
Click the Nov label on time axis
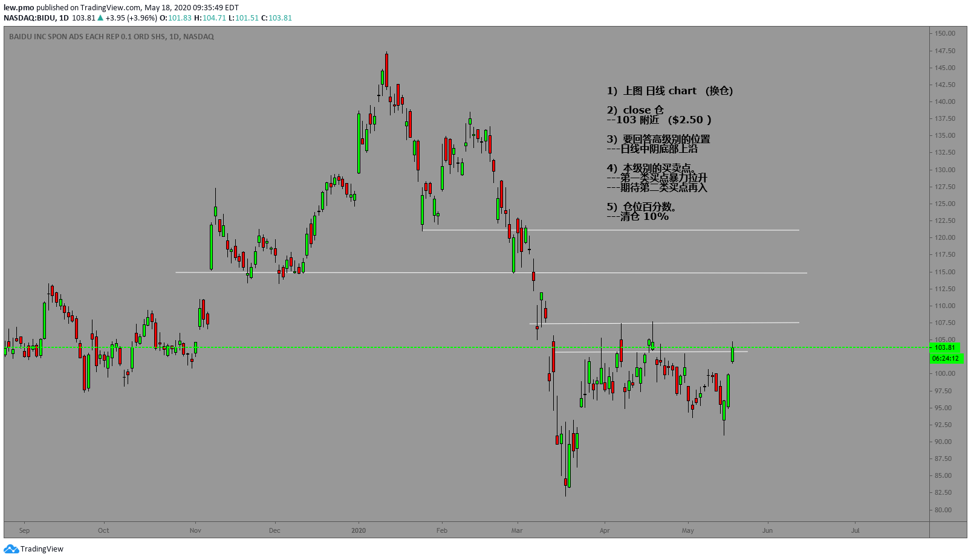click(195, 530)
